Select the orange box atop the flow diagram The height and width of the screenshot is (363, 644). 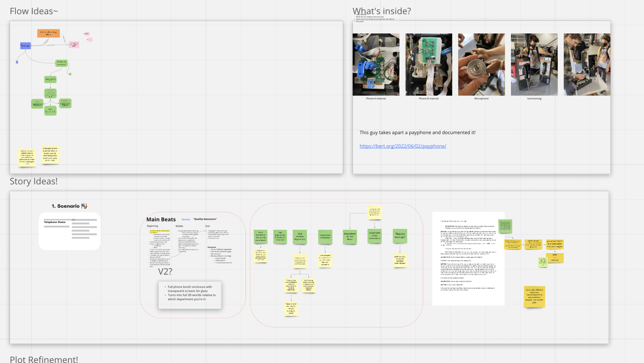tap(48, 33)
